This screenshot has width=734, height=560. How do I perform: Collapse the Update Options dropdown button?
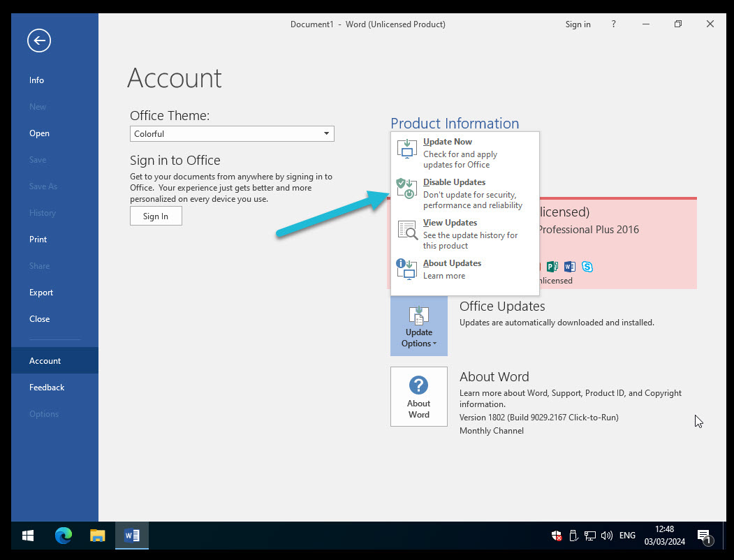click(418, 326)
